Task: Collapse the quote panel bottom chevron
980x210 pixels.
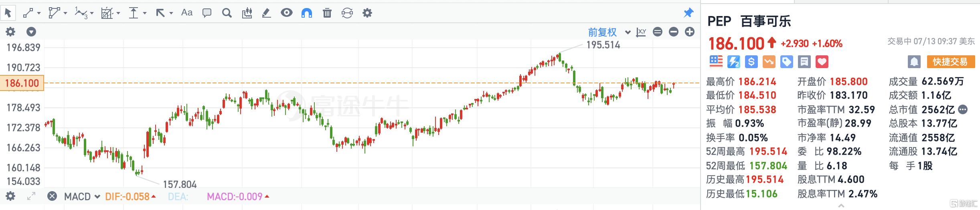Action: click(841, 206)
